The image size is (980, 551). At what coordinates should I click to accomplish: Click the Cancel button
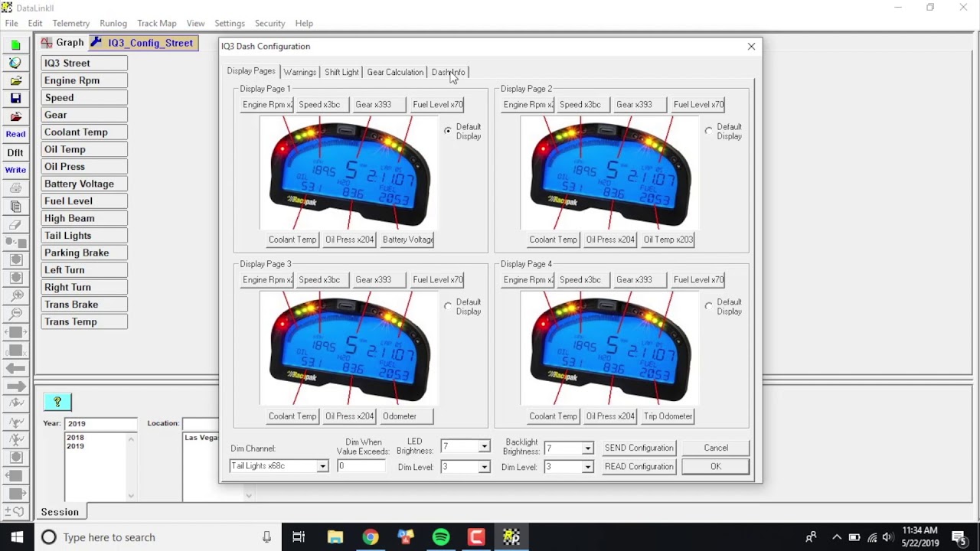click(x=716, y=448)
